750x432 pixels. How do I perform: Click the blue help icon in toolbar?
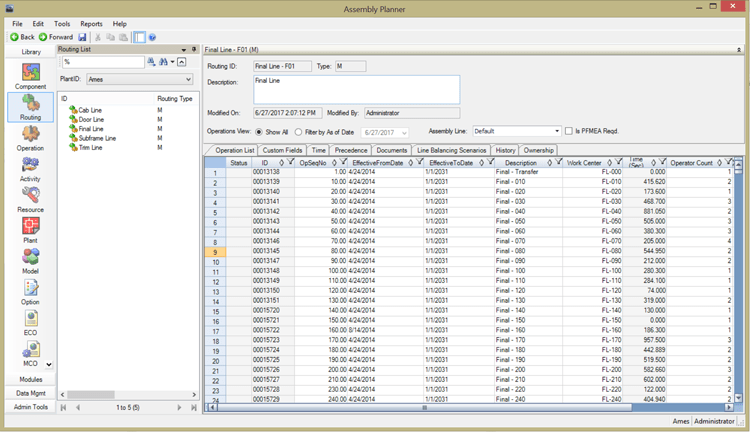(x=152, y=37)
